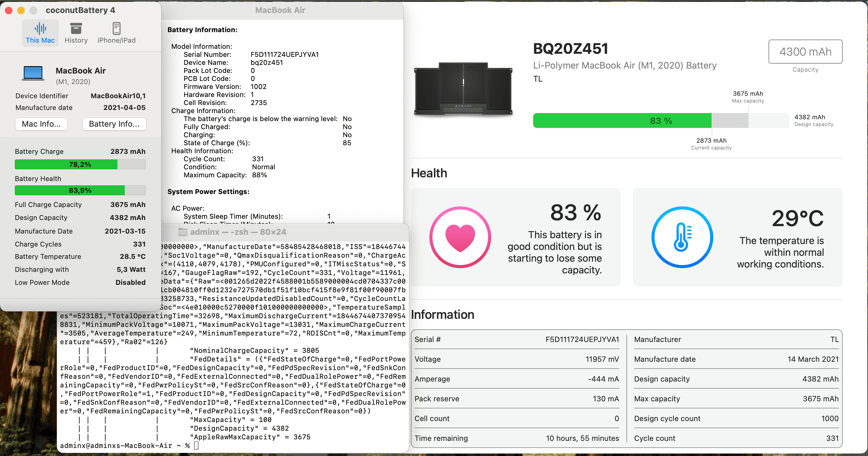Click the pink heart health icon
868x456 pixels.
click(460, 237)
